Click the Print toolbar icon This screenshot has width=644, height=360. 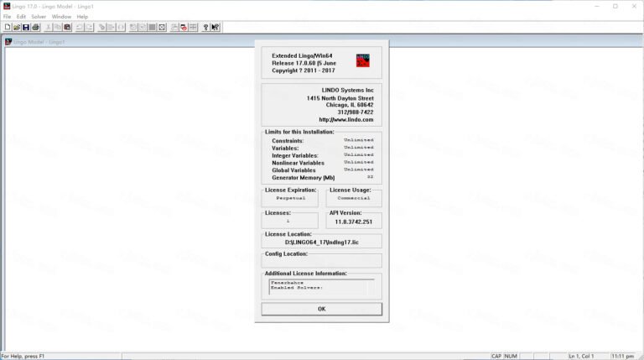(35, 27)
